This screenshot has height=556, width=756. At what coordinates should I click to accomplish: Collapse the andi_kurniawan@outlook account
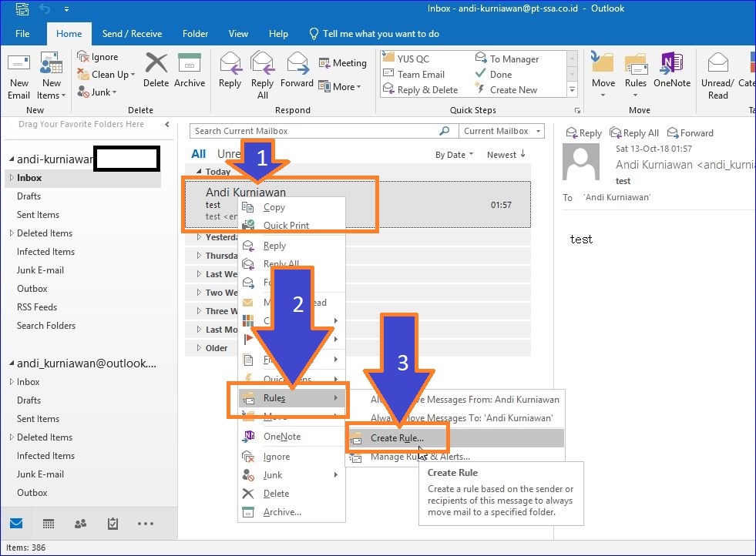click(11, 363)
